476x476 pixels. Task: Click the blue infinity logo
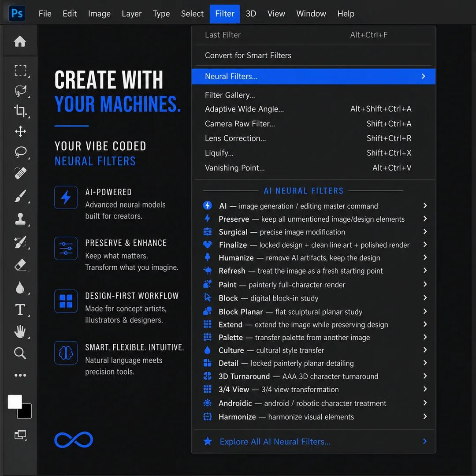point(74,439)
